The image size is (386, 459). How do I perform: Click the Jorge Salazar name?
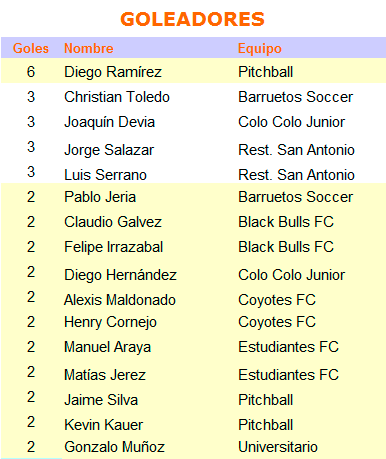109,150
